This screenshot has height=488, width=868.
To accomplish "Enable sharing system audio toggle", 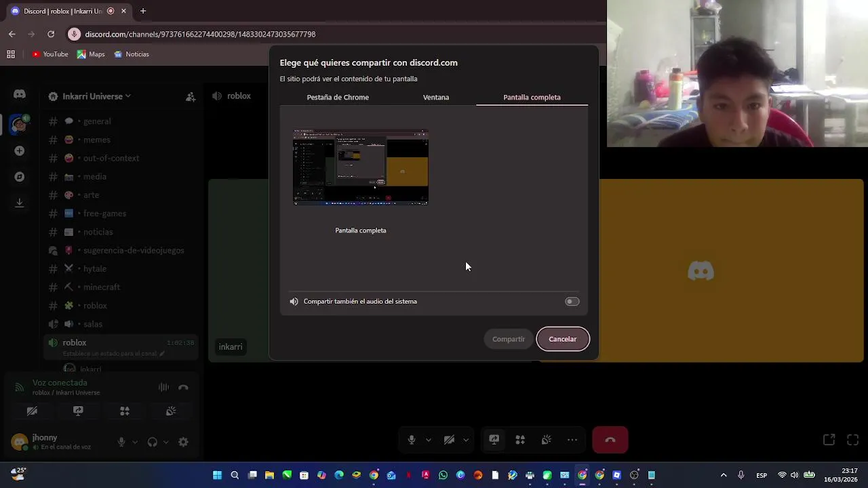I will [572, 302].
